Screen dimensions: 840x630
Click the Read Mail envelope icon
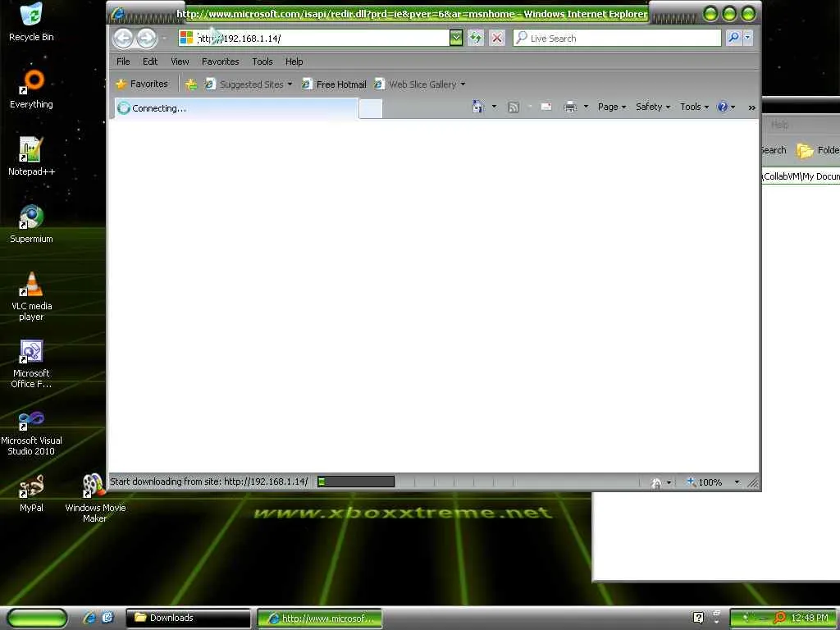[546, 107]
